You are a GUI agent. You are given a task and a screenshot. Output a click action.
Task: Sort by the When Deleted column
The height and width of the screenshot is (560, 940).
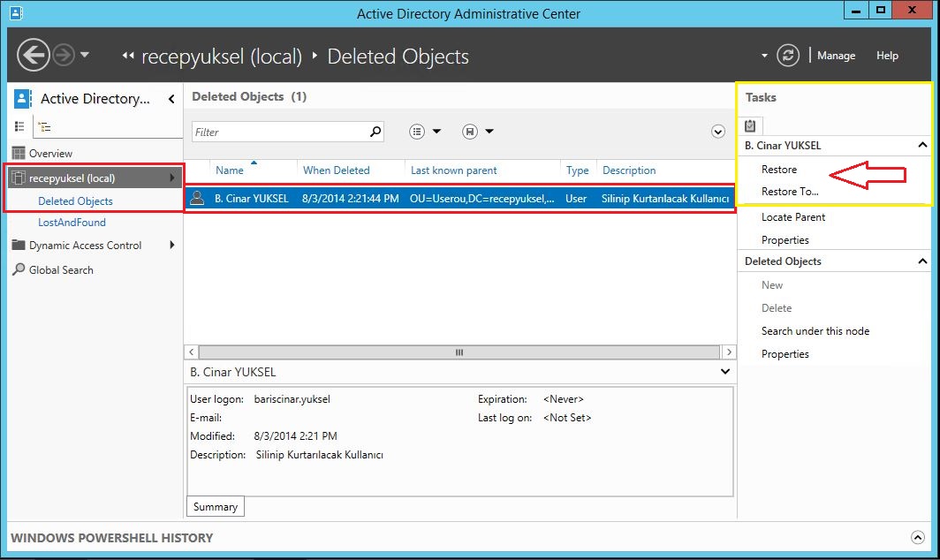point(337,170)
